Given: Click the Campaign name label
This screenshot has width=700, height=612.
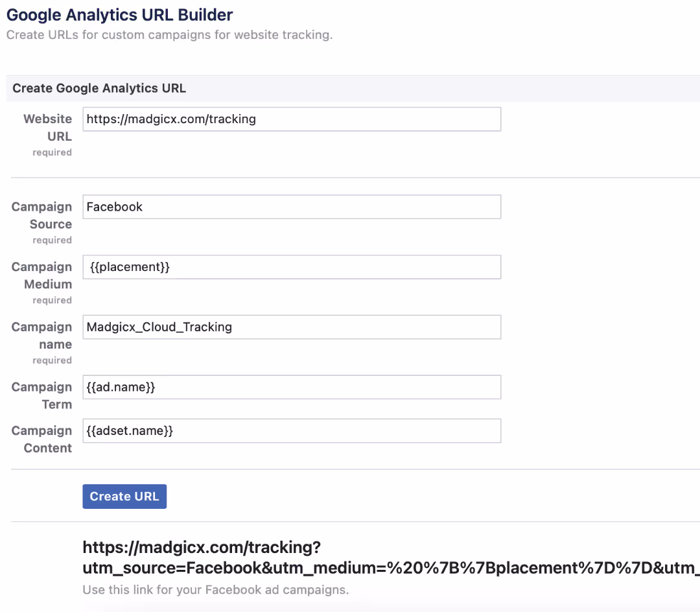Looking at the screenshot, I should coord(42,336).
